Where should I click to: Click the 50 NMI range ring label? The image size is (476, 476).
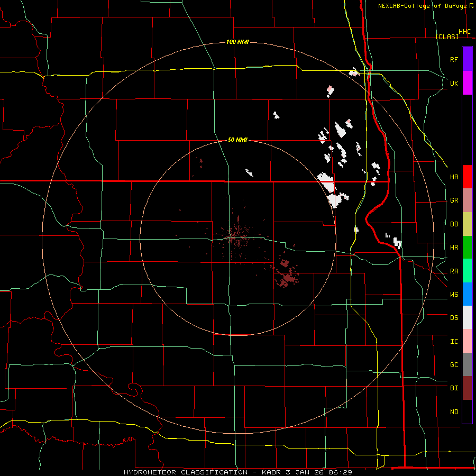[237, 140]
